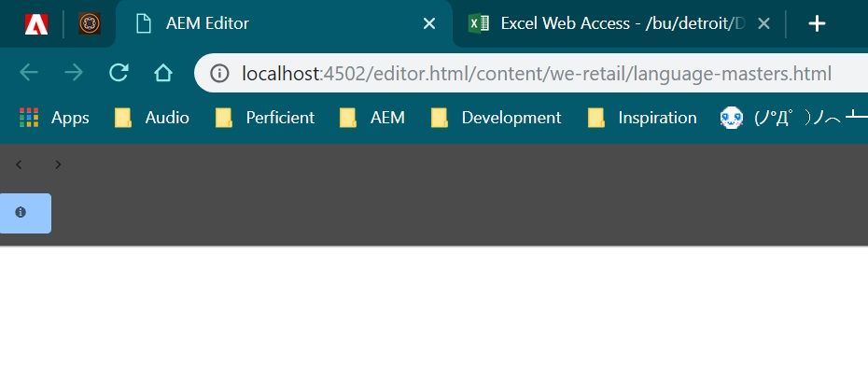Expand the AEM bookmarks folder
This screenshot has width=868, height=382.
pyautogui.click(x=372, y=118)
